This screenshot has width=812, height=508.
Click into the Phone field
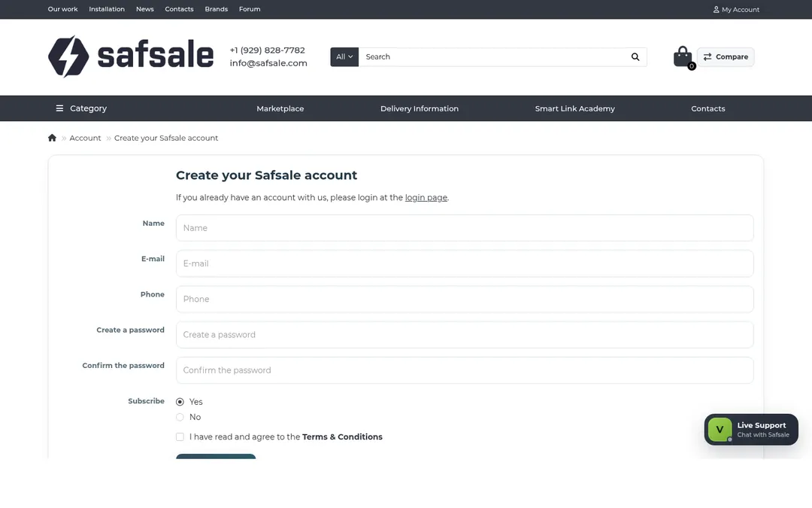pos(465,299)
